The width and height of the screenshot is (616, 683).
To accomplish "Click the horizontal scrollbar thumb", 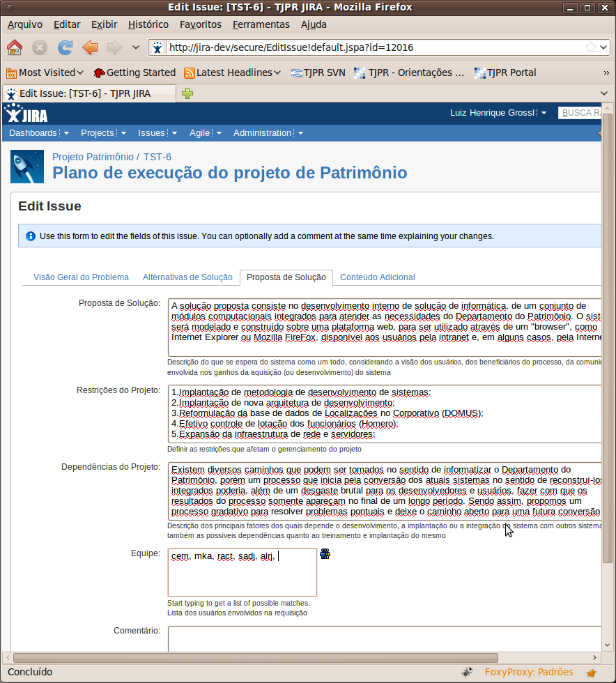I will tap(256, 657).
